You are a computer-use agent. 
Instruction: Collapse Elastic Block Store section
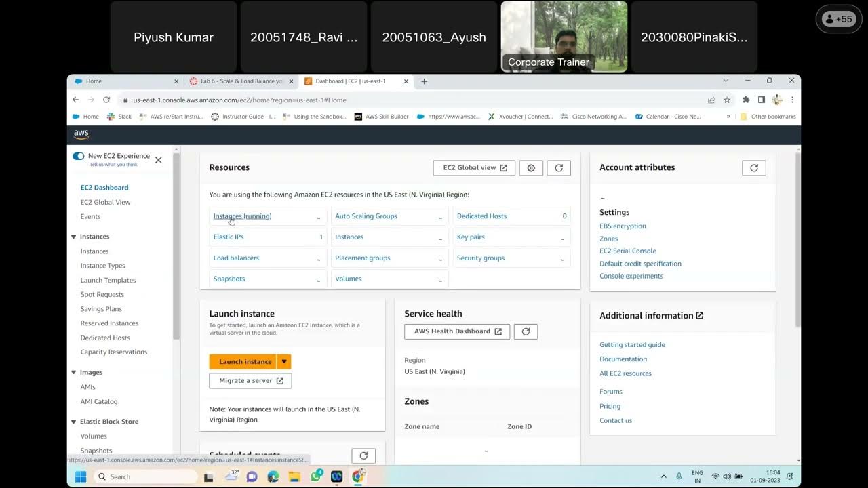tap(73, 422)
